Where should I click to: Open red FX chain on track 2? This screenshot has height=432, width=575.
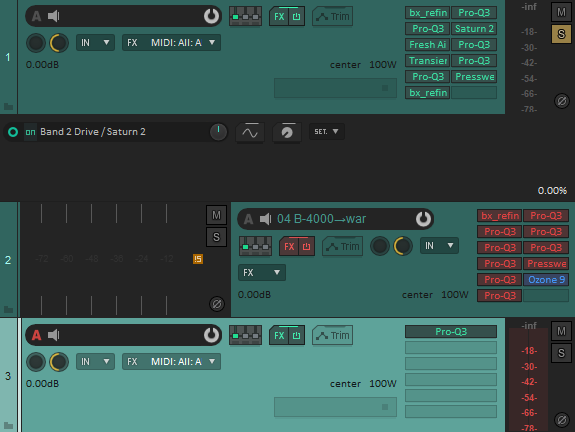point(289,246)
